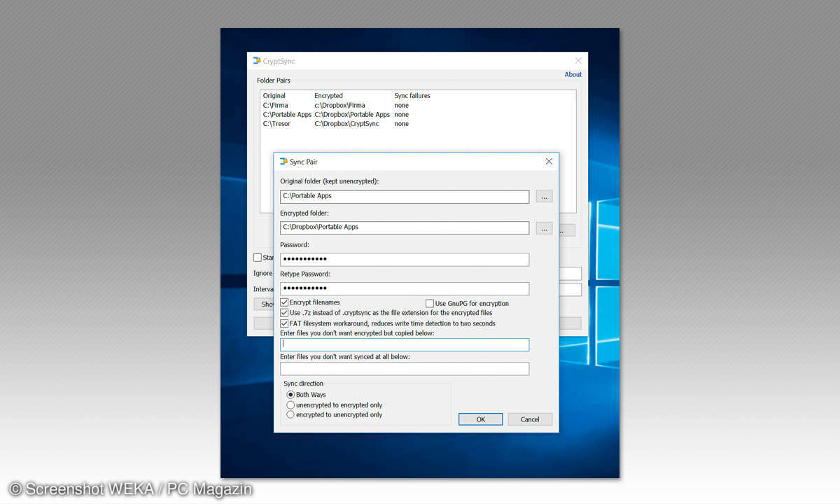
Task: Close the Sync Pair dialog
Action: pos(549,162)
